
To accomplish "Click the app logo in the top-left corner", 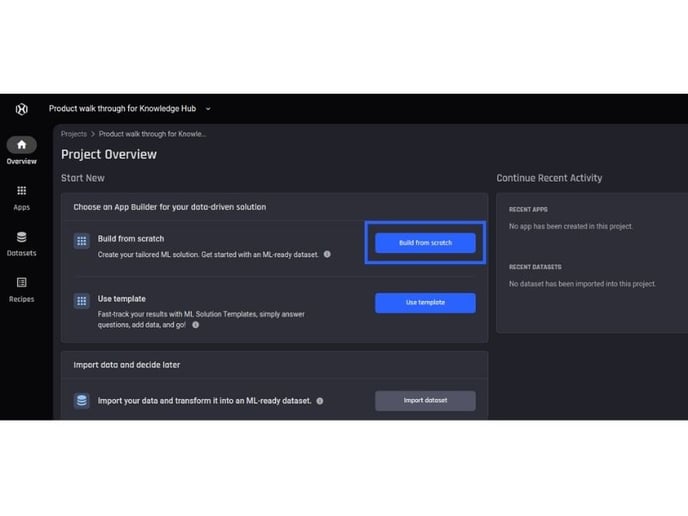I will point(22,109).
